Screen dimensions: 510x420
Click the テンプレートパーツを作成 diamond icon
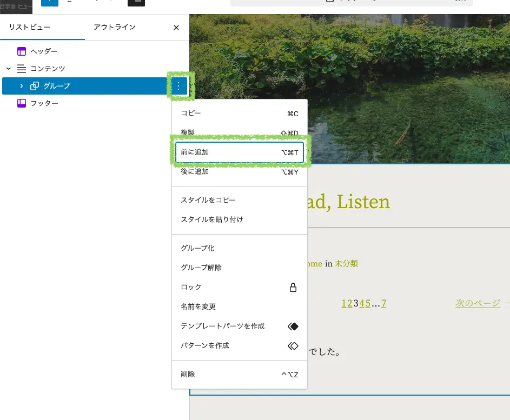click(293, 326)
